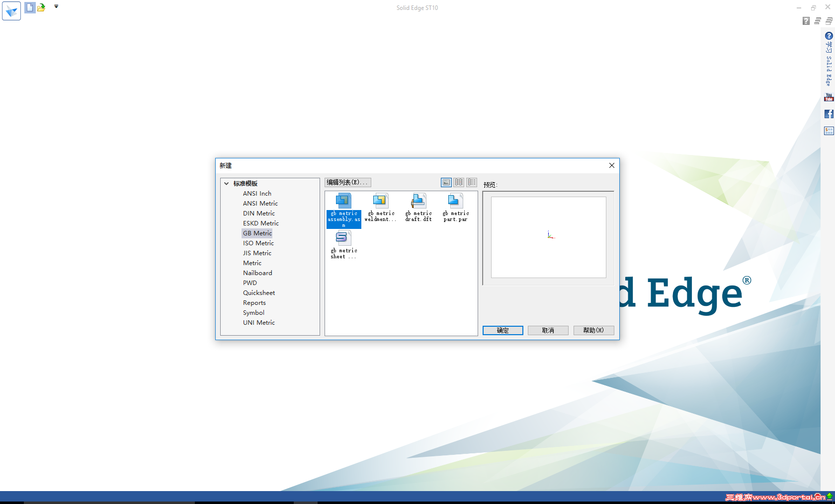Expand the quick access toolbar customize arrow
Screen dimensions: 835x504
[56, 6]
